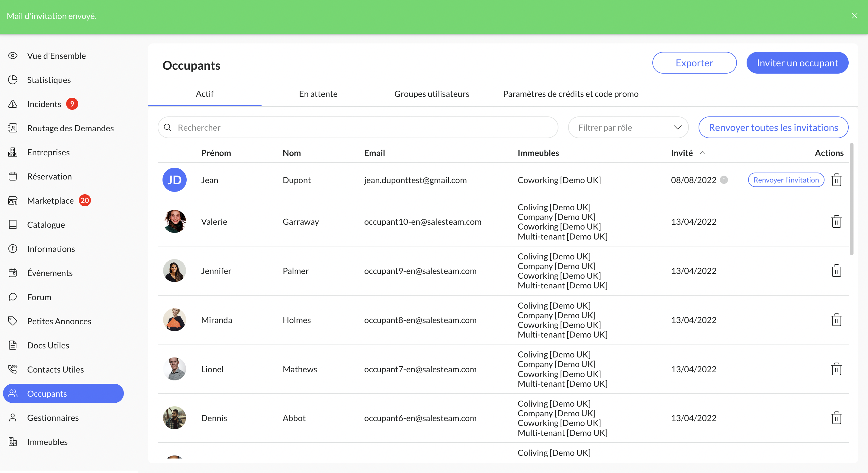The height and width of the screenshot is (473, 868).
Task: Open Groupes utilisateurs tab
Action: (x=432, y=94)
